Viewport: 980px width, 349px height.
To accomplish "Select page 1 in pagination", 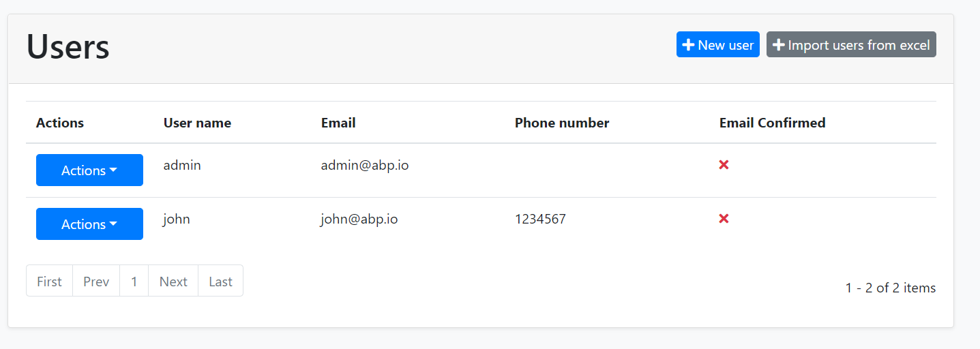I will click(x=134, y=282).
